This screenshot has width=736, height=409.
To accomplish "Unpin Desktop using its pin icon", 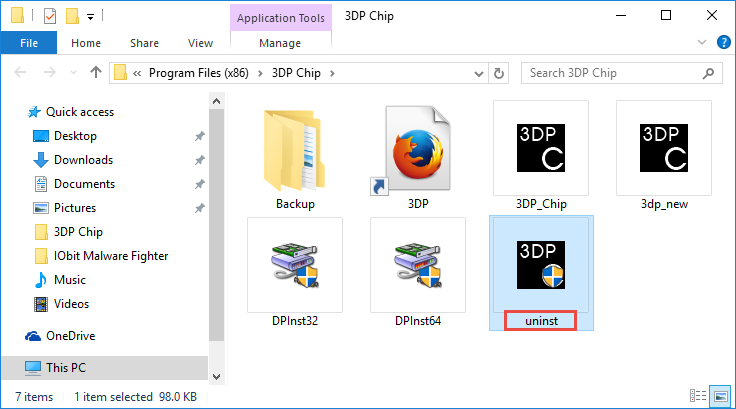I will [x=199, y=136].
